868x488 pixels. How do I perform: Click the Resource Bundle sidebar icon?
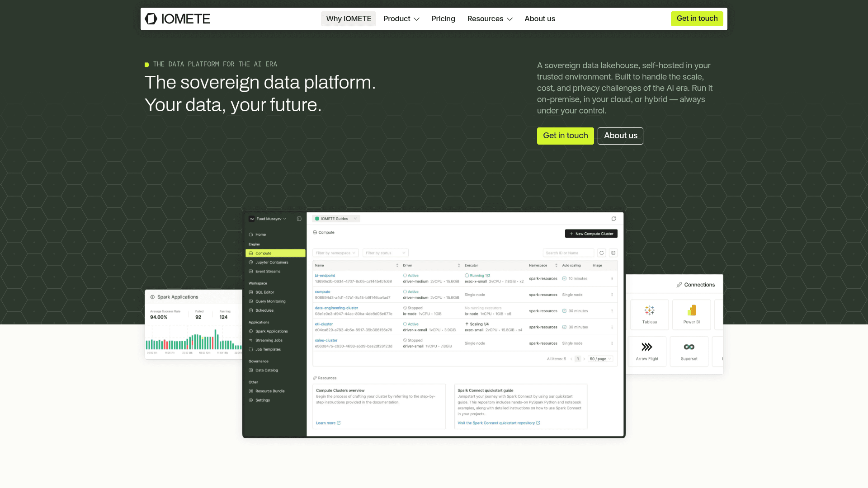point(251,391)
